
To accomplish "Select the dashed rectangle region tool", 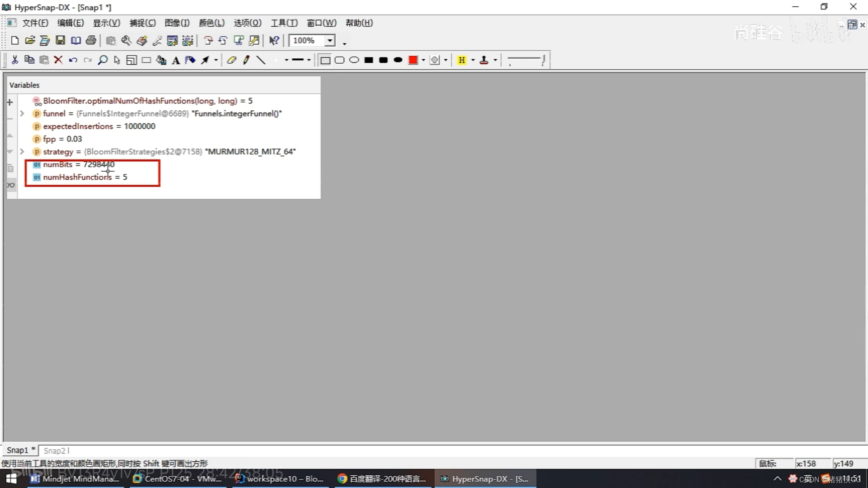I will 146,60.
